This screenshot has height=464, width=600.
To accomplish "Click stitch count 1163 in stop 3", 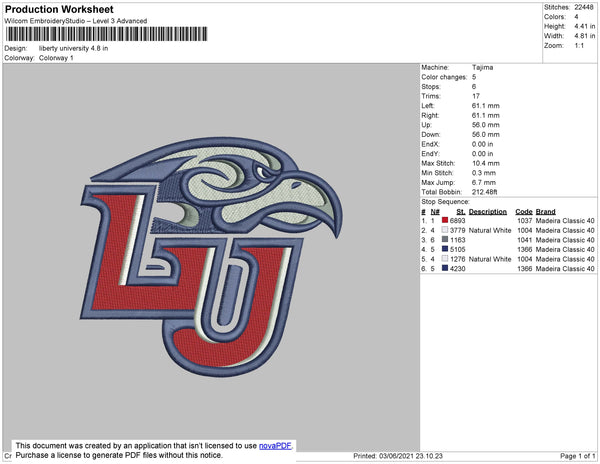I will coord(458,240).
